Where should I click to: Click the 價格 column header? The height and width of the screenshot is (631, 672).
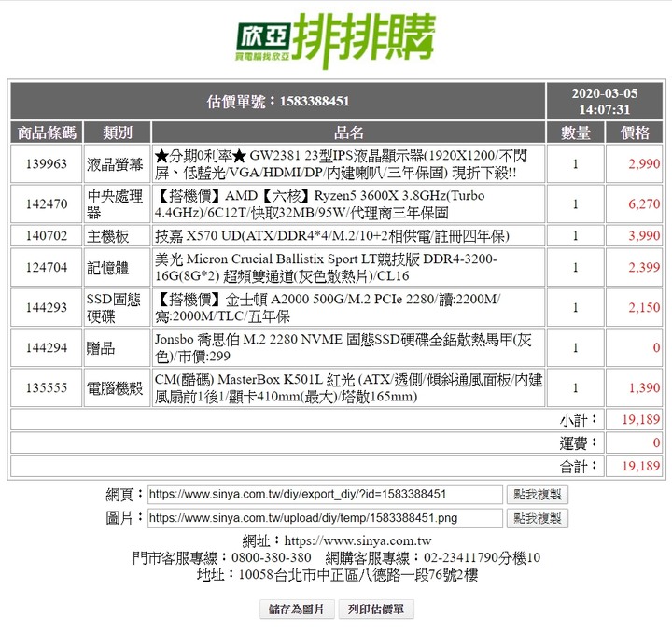[x=635, y=133]
